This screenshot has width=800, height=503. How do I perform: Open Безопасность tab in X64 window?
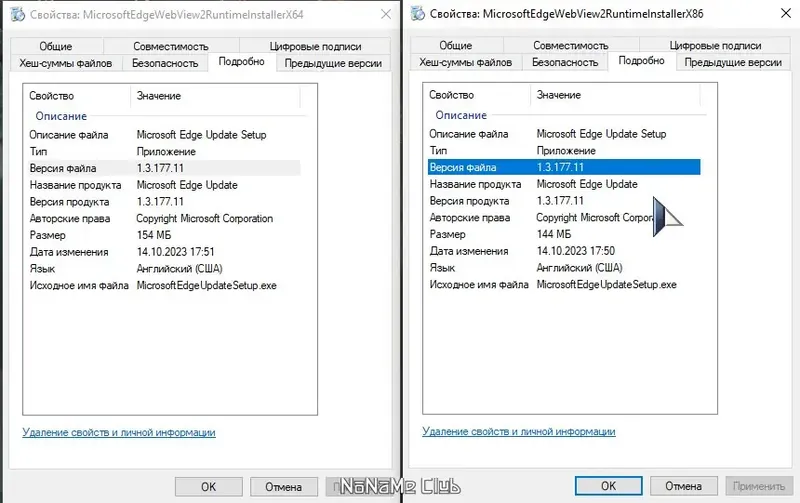coord(165,63)
